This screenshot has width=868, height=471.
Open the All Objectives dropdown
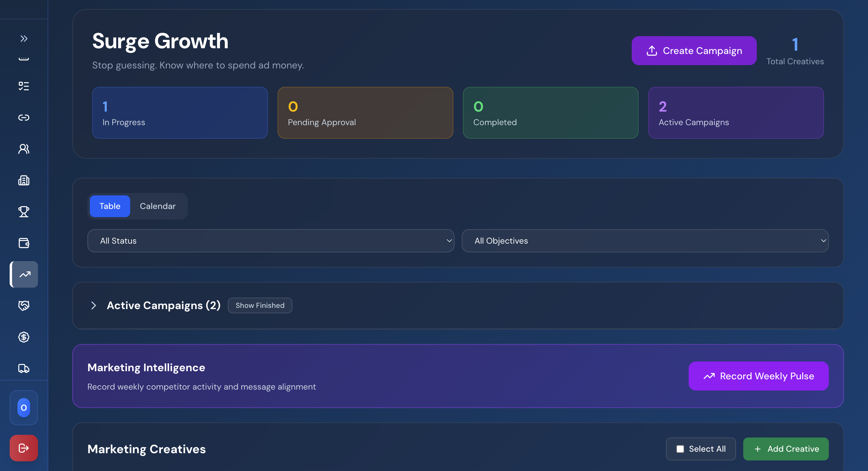pos(645,241)
